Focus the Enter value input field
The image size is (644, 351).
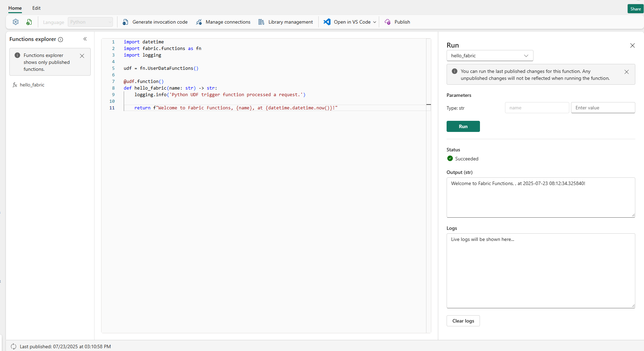tap(603, 108)
